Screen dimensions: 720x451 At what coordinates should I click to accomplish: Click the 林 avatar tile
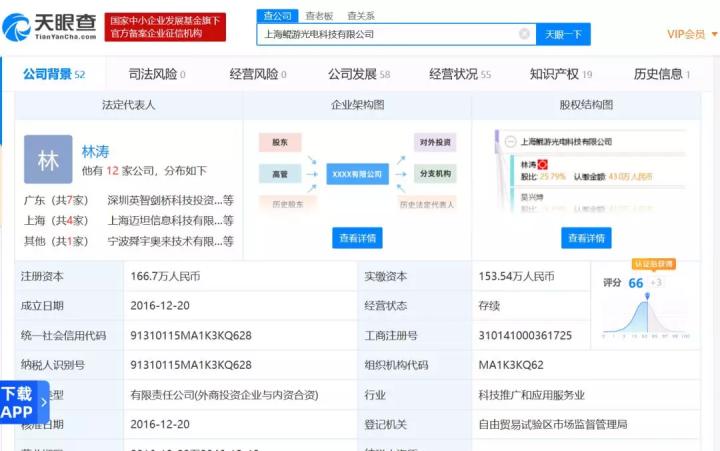(48, 159)
